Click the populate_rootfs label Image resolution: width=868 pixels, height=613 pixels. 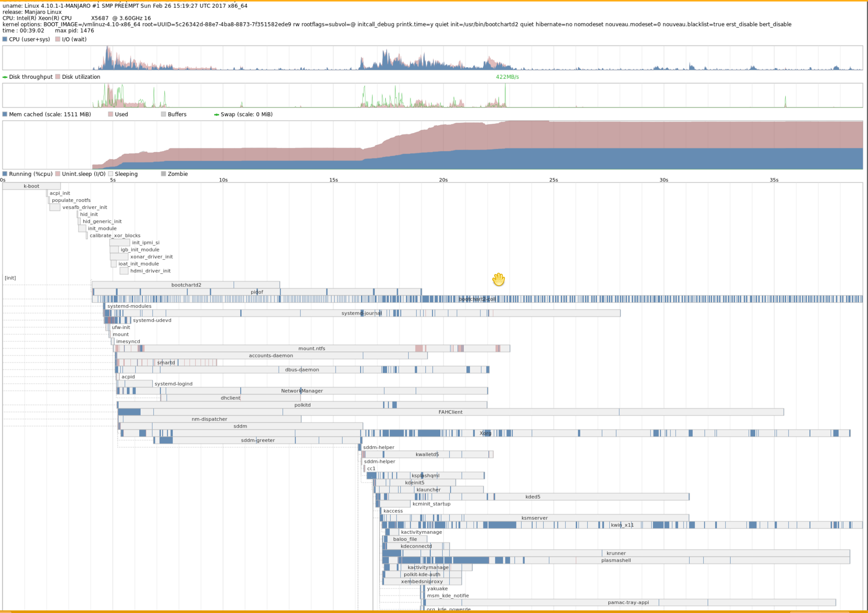click(71, 200)
